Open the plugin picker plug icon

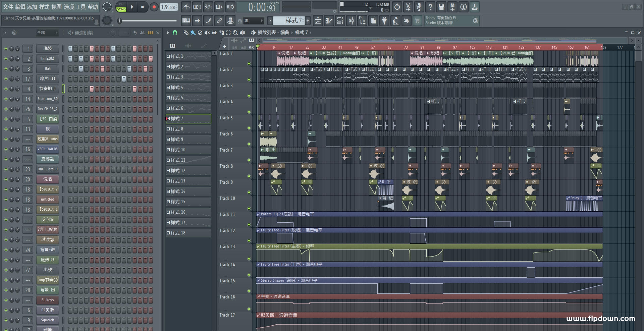[384, 21]
